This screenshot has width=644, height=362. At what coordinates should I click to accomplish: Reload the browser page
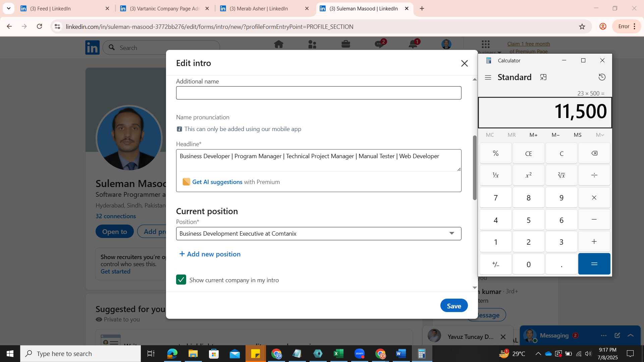tap(39, 26)
